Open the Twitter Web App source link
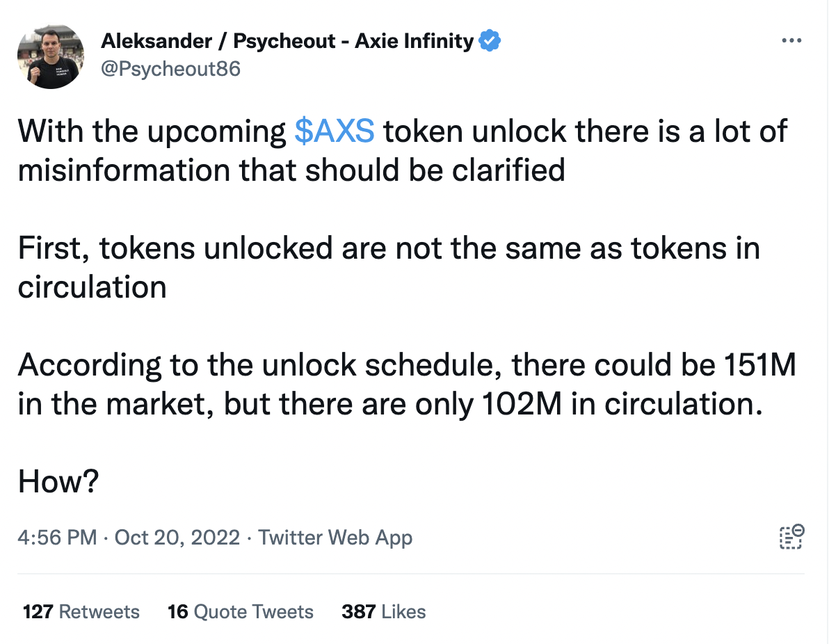829x644 pixels. click(x=335, y=537)
